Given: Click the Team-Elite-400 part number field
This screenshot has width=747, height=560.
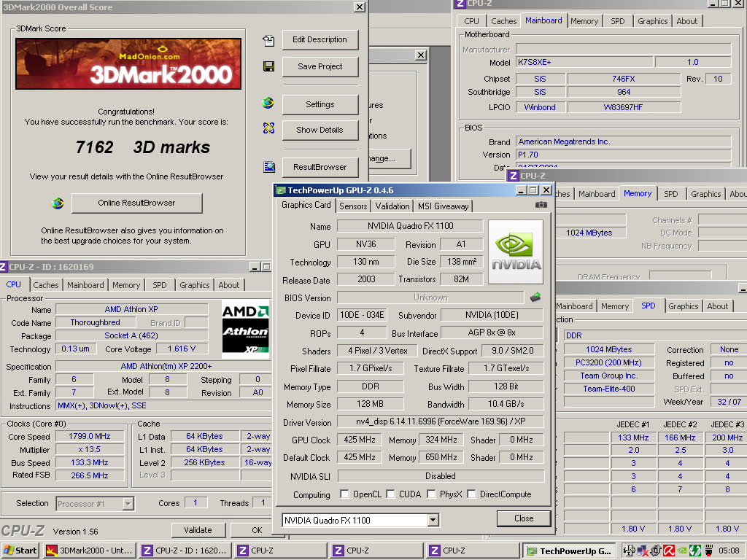Looking at the screenshot, I should 609,389.
